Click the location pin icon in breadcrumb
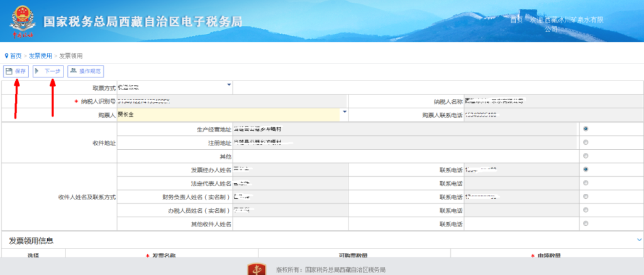The height and width of the screenshot is (275, 644). click(6, 56)
